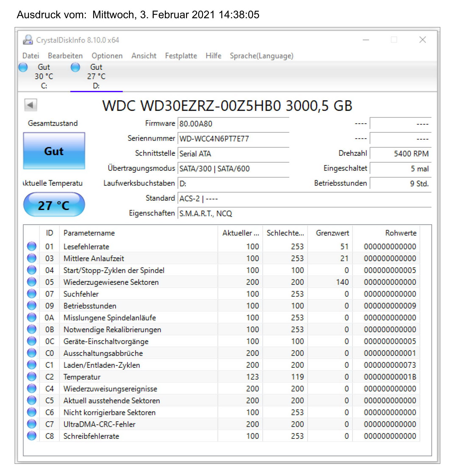Viewport: 452px width, 476px height.
Task: Click the Parametername column header
Action: [139, 233]
